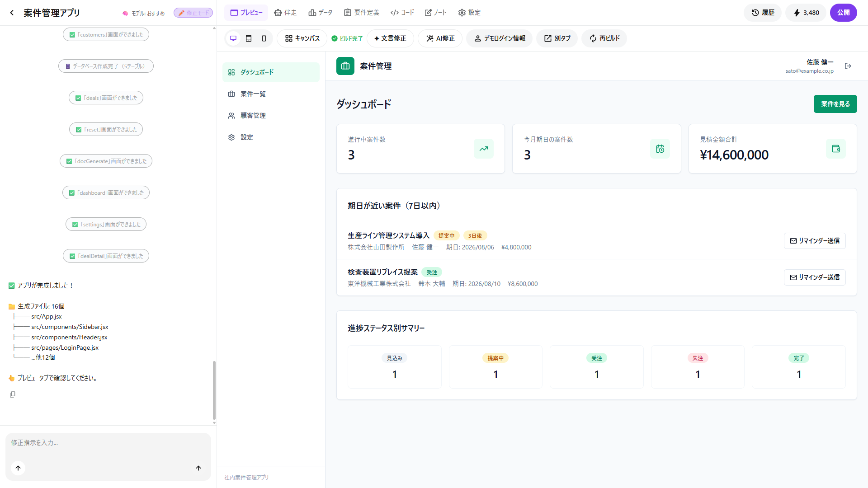Viewport: 868px width, 488px height.
Task: Click the 受注 status summary card
Action: pos(596,367)
